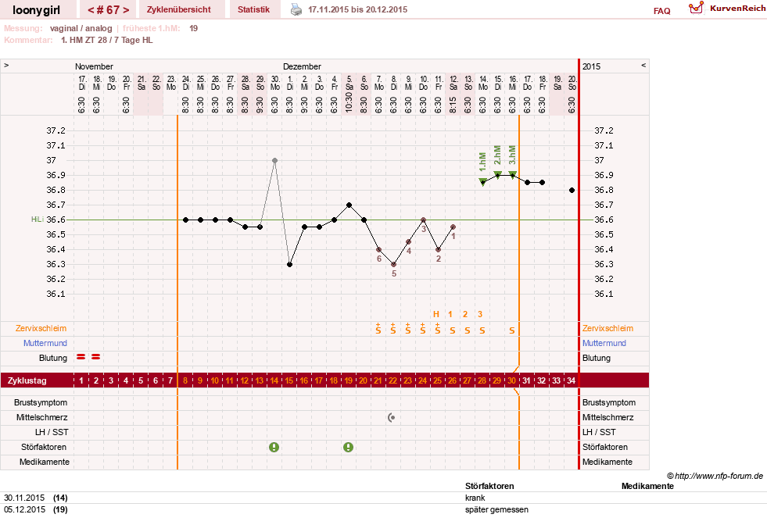
Task: Click the 05.12.2015 (19) entry row
Action: pyautogui.click(x=383, y=509)
